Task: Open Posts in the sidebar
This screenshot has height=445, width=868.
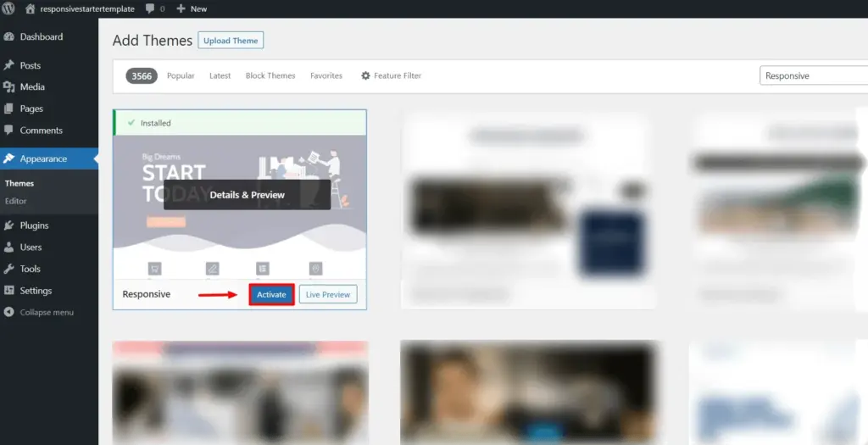Action: point(31,65)
